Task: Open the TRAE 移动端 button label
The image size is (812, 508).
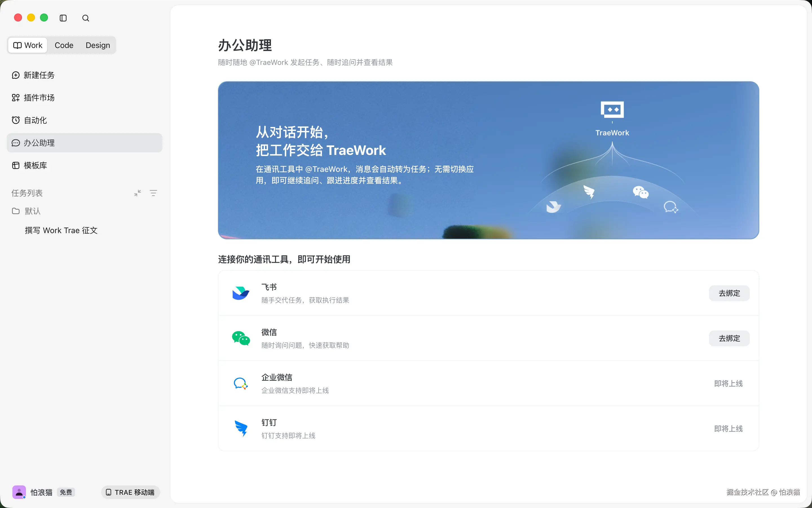Action: coord(134,492)
